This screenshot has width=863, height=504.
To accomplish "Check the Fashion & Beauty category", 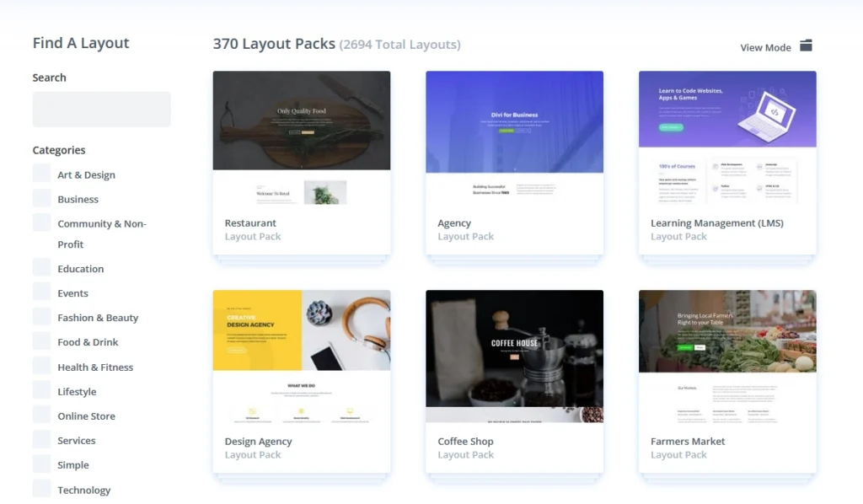I will pyautogui.click(x=41, y=317).
